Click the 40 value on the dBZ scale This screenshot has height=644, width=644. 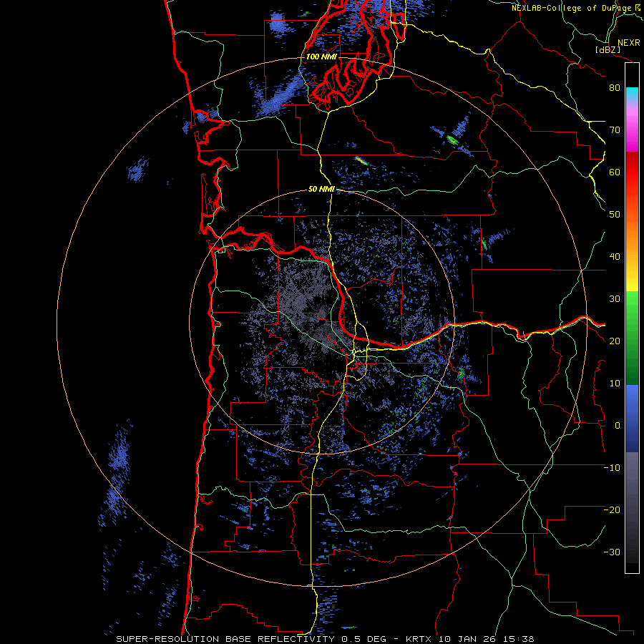pyautogui.click(x=615, y=257)
